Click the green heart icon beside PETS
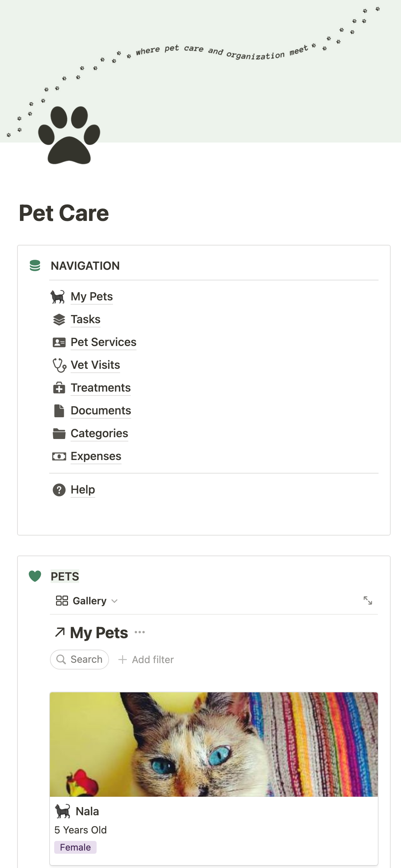The width and height of the screenshot is (401, 868). tap(35, 576)
